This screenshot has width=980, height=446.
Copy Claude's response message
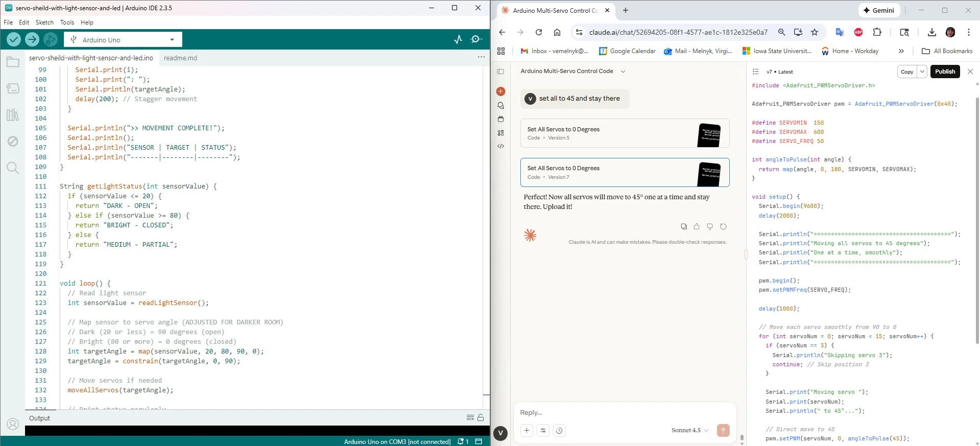tap(684, 226)
